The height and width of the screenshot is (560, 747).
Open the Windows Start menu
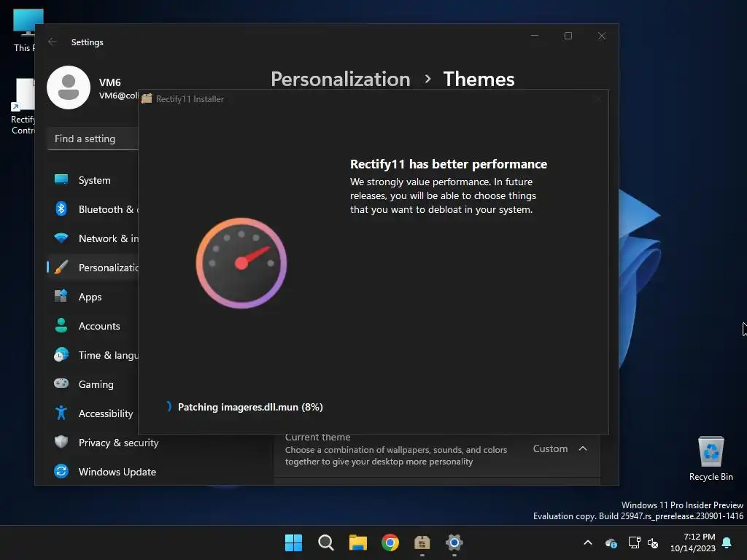(293, 542)
